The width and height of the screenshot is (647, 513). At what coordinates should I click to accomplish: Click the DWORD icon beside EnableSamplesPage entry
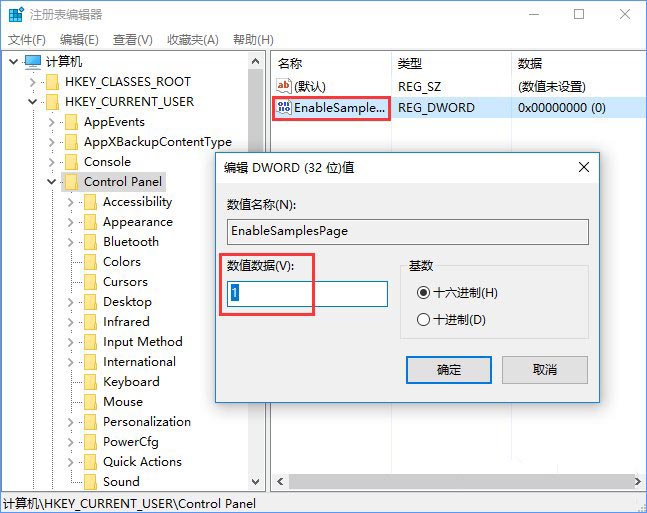284,108
